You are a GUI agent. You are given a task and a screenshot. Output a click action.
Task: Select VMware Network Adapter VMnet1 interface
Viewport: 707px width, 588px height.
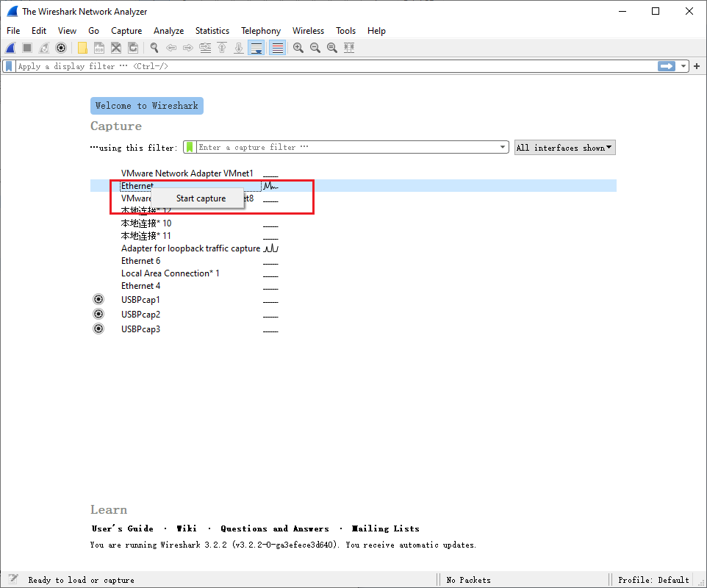tap(187, 173)
